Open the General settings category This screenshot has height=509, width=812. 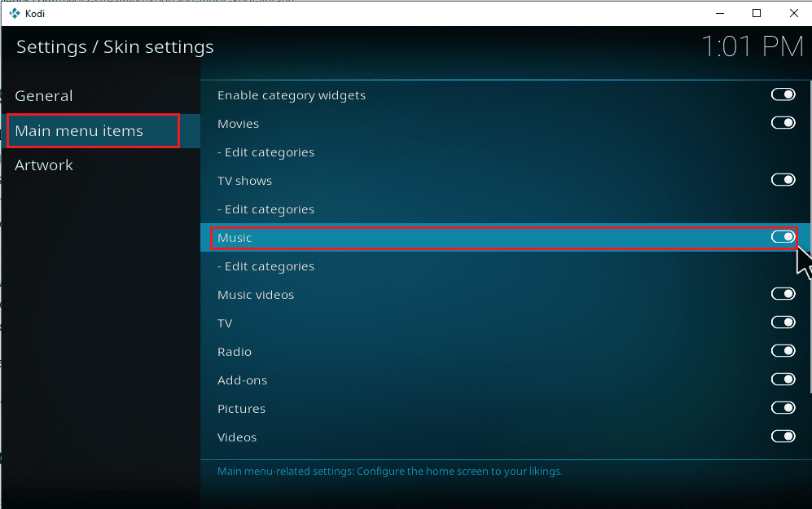(x=101, y=96)
